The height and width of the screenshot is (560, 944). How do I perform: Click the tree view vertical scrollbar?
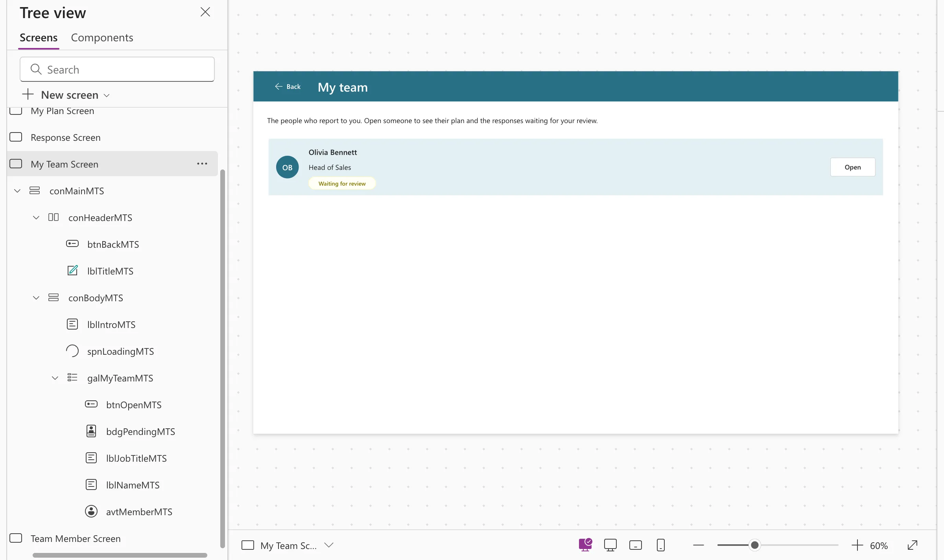click(x=223, y=359)
